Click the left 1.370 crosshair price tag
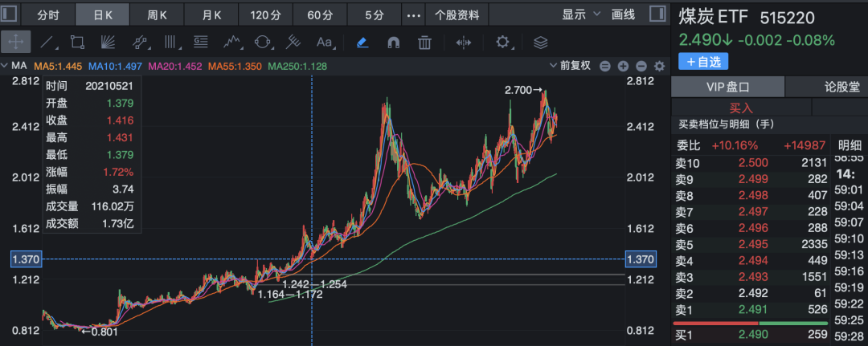 [25, 258]
